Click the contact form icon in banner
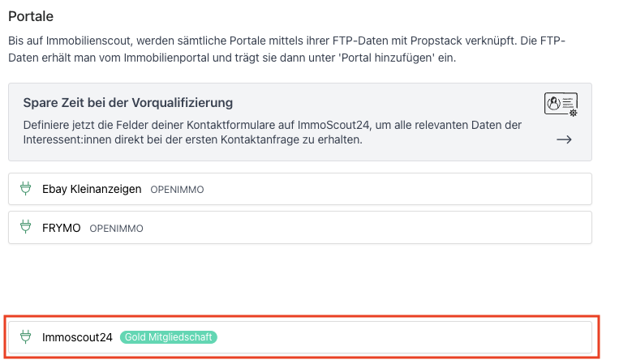 point(561,105)
